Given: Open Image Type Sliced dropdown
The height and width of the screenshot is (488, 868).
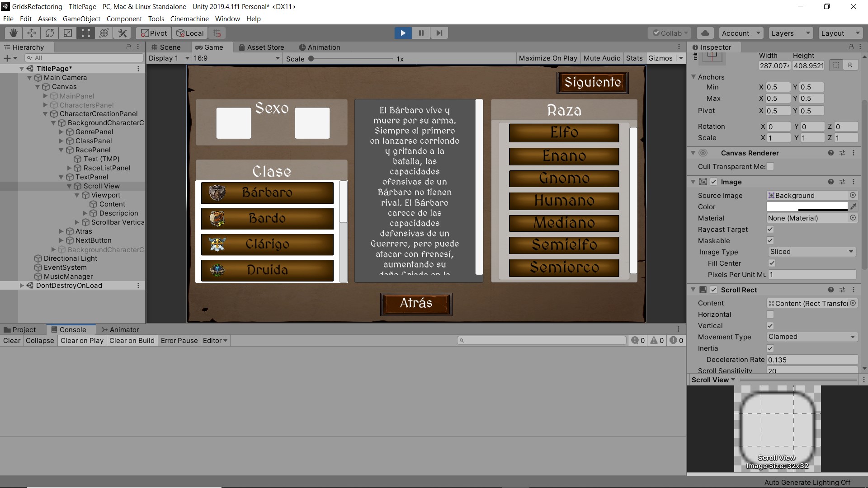Looking at the screenshot, I should click(x=811, y=252).
